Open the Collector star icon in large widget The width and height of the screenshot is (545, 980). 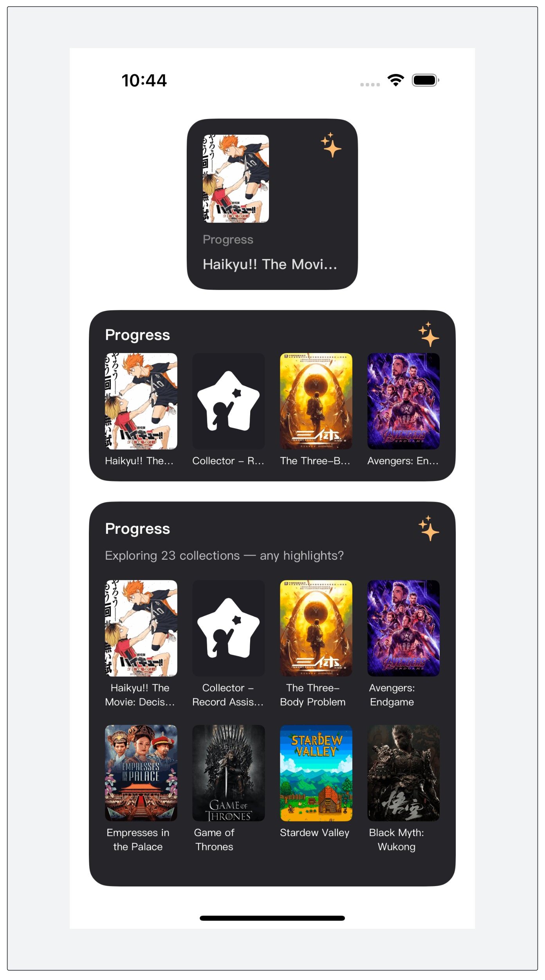(229, 628)
